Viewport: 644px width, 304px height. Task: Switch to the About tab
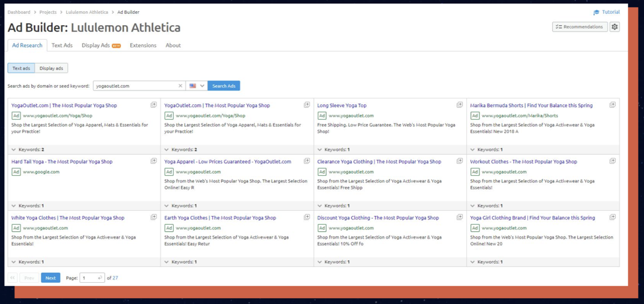click(x=173, y=45)
